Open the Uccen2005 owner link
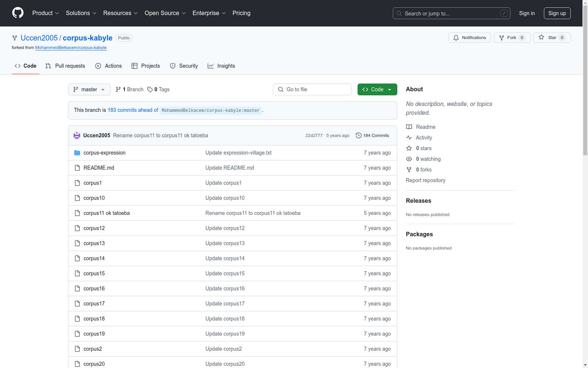 (x=39, y=38)
